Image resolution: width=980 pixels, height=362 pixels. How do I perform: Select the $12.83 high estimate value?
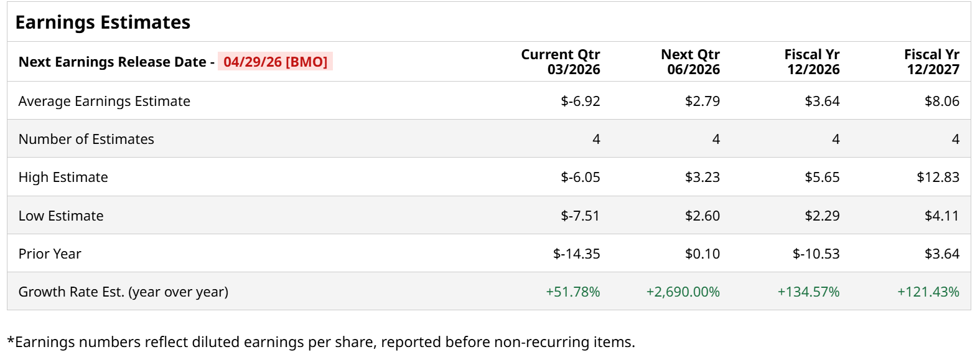click(938, 178)
